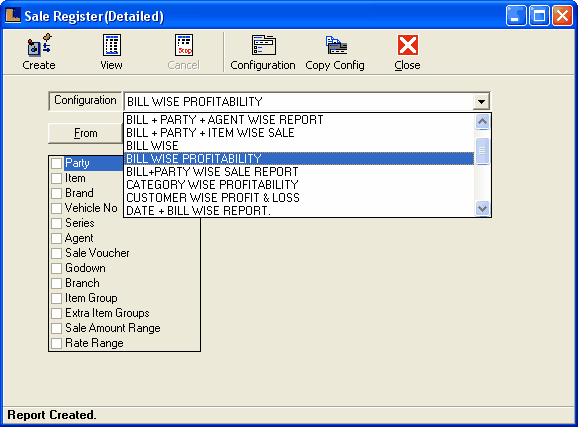Click the From date button
The image size is (578, 427).
tap(86, 133)
